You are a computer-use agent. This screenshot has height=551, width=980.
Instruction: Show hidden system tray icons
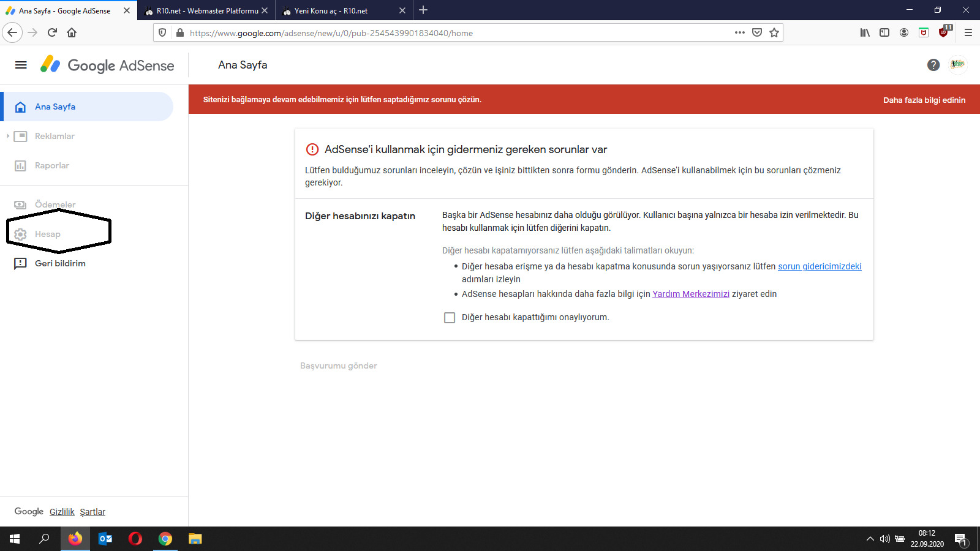coord(870,539)
